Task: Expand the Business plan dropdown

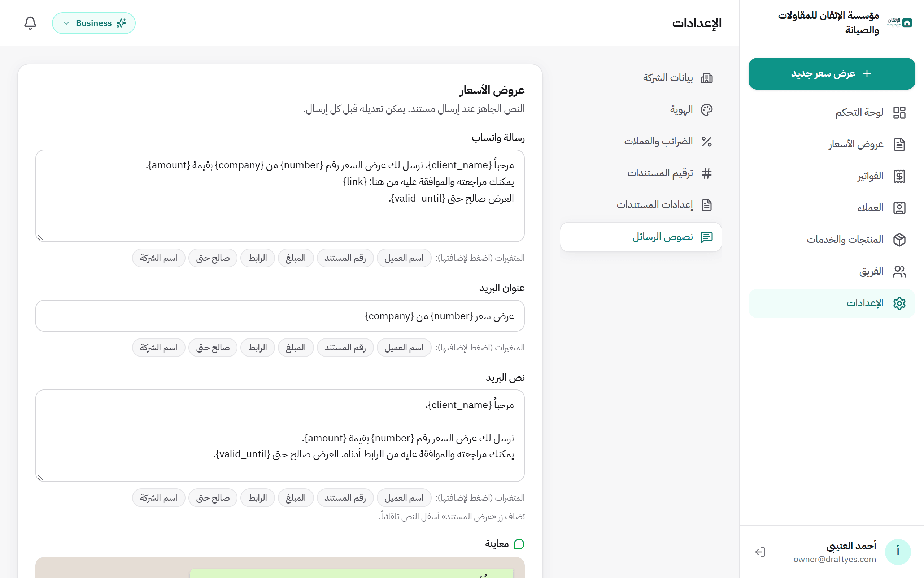Action: tap(93, 23)
